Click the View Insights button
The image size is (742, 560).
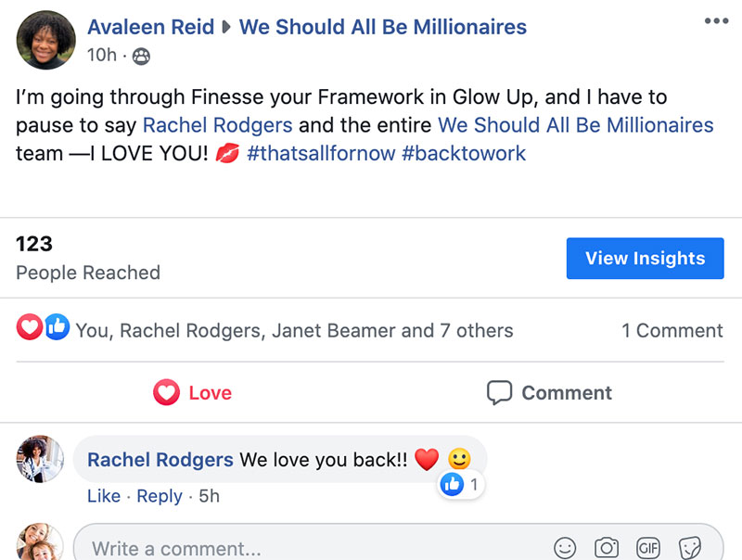tap(645, 259)
